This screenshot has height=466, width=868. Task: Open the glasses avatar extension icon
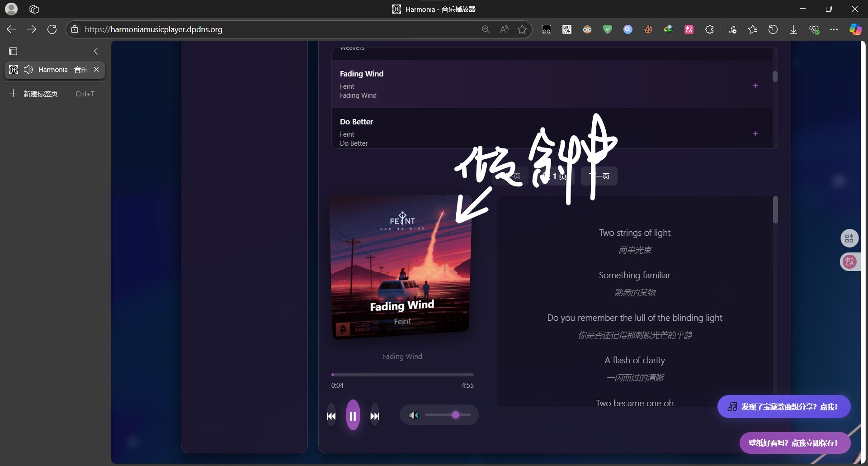pos(587,29)
